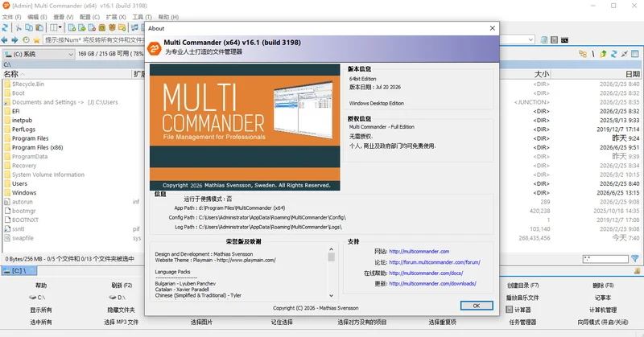Close the About dialog with X
644x337 pixels.
click(493, 28)
